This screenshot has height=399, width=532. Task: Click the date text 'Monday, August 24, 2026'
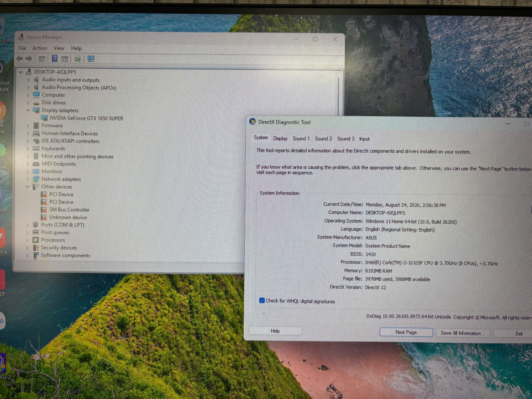[393, 205]
